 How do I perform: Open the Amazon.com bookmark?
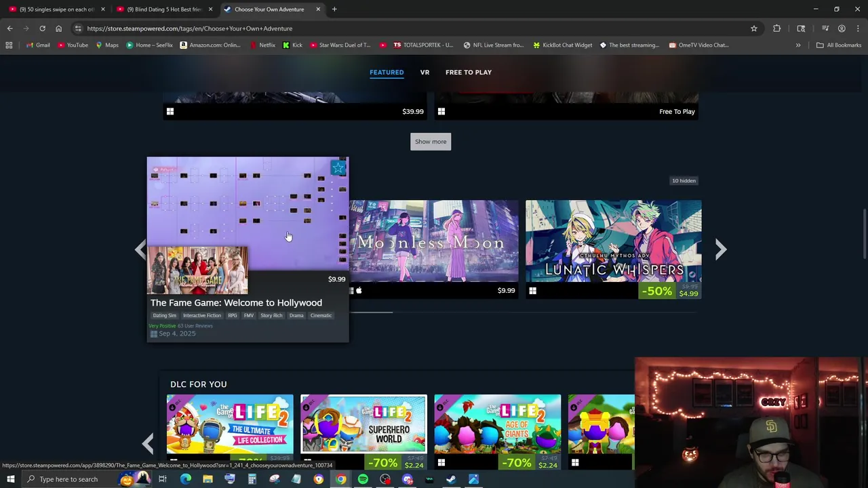[210, 45]
